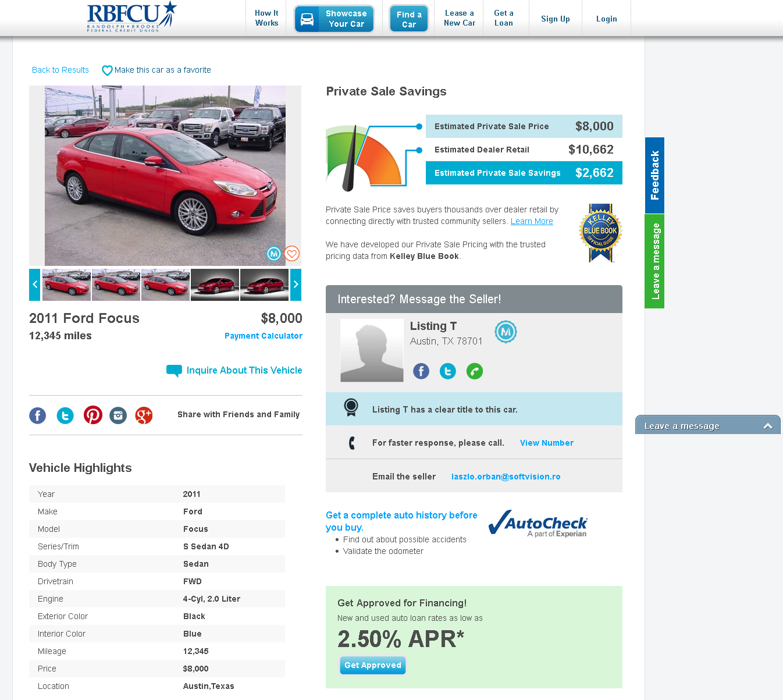
Task: Click the FWD drivetrain value
Action: pyautogui.click(x=193, y=581)
